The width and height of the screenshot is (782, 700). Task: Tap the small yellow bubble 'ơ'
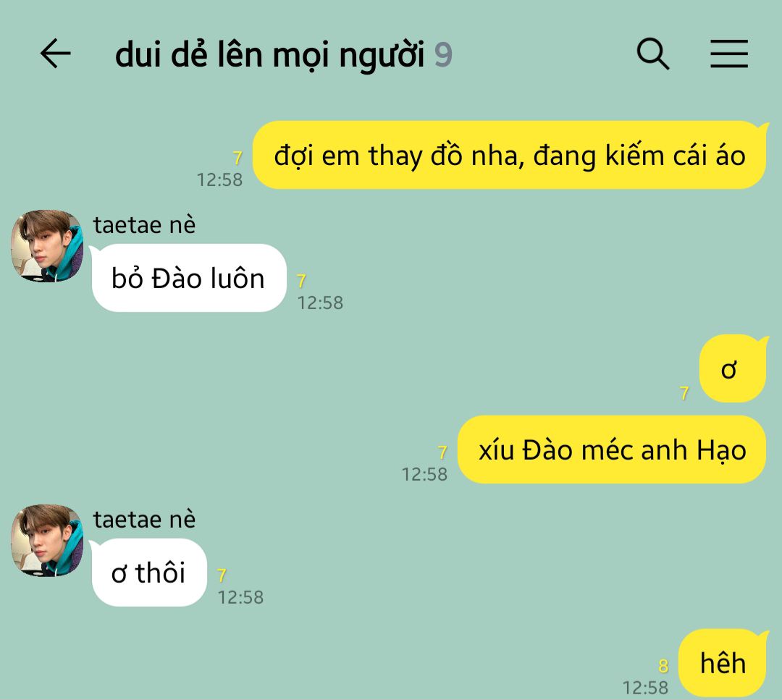point(732,368)
